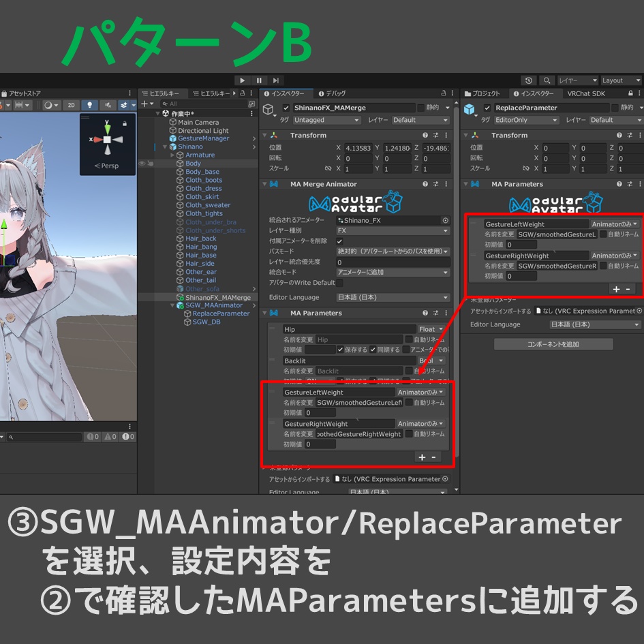Screen dimensions: 644x644
Task: Click the search icon in the top-right toolbar
Action: (x=546, y=80)
